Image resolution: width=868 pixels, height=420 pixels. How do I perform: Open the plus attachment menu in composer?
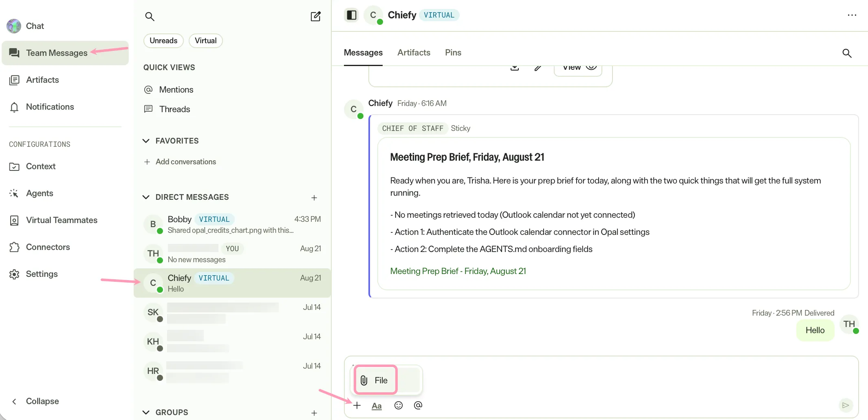tap(357, 405)
